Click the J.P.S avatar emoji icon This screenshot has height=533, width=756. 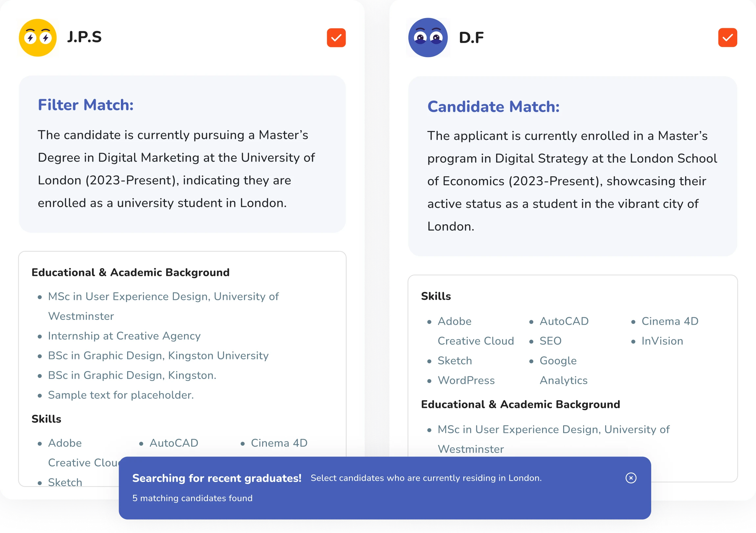tap(37, 37)
